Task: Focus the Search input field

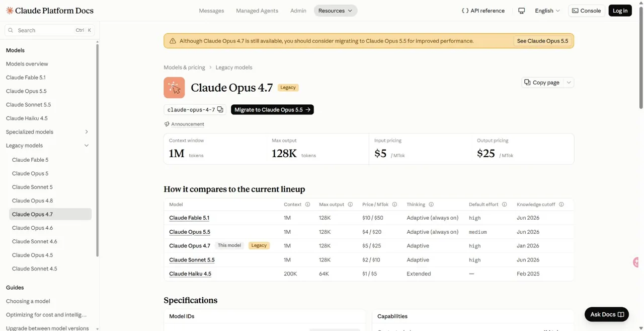Action: click(50, 30)
